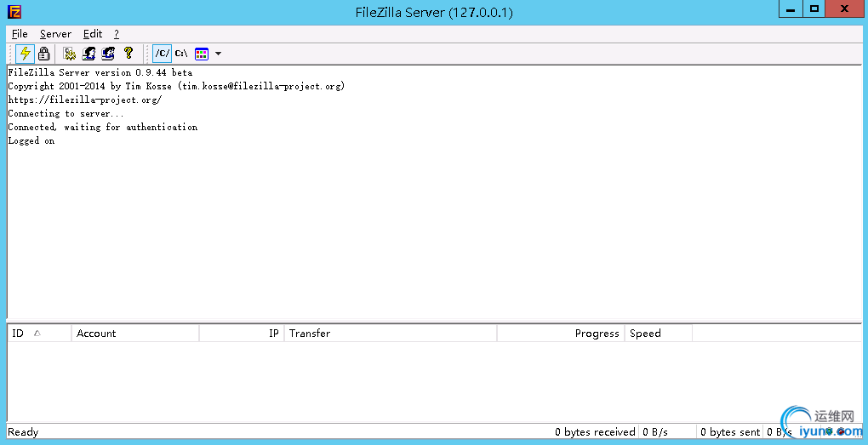Click the colored grid sort icon
The width and height of the screenshot is (868, 445).
[202, 53]
